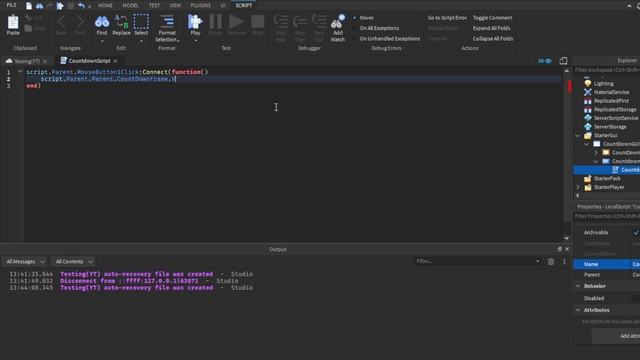Switch to the TEST ribbon tab
This screenshot has width=640, height=360.
coord(154,5)
